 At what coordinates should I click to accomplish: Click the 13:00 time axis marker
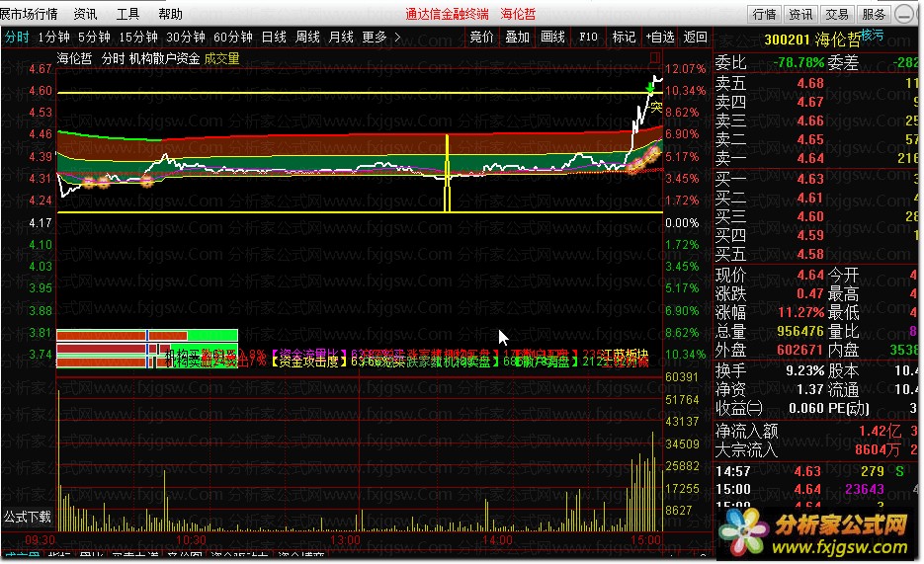345,540
